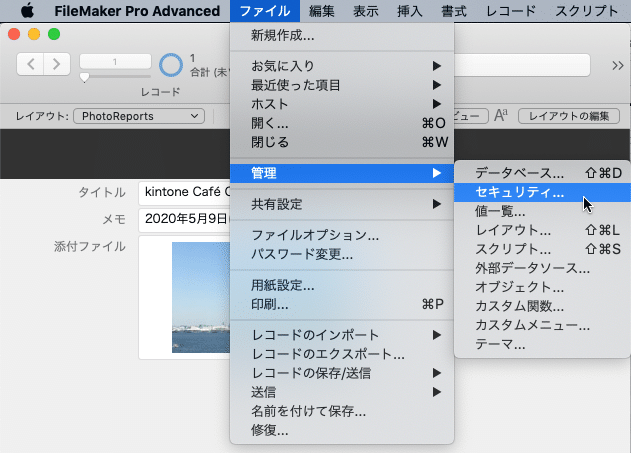Click the record slider handle
Viewport: 631px width, 453px height.
pos(85,77)
